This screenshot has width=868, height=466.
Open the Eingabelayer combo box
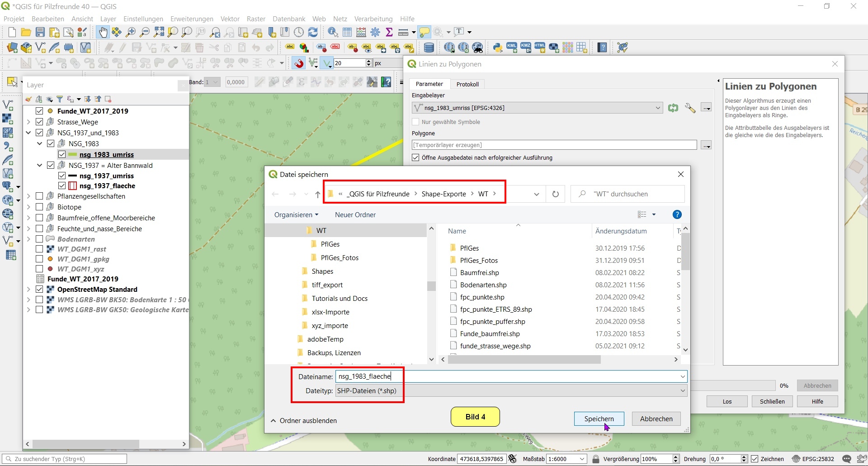(x=537, y=108)
